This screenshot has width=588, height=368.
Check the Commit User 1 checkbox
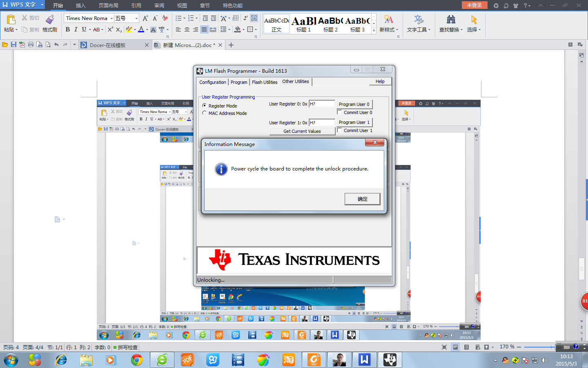339,130
